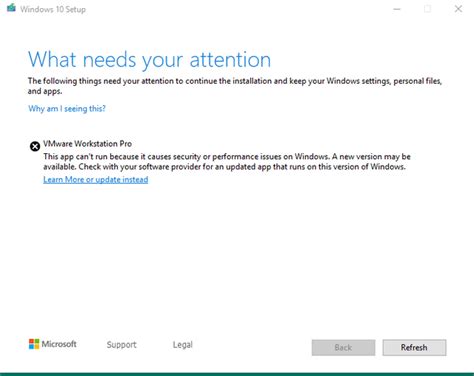Click the black error X icon beside VMware
Image resolution: width=474 pixels, height=376 pixels.
pos(35,146)
